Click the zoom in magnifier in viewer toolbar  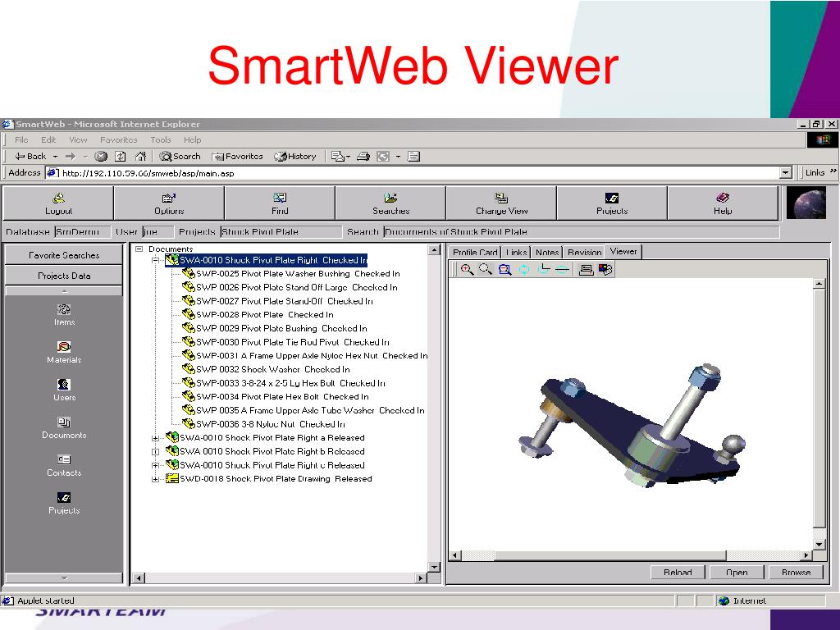click(x=467, y=269)
